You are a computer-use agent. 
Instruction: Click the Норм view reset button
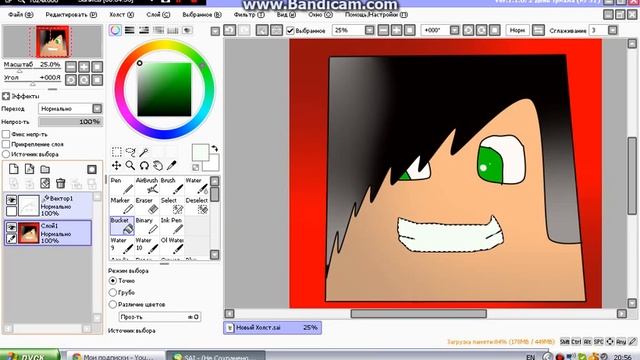518,30
